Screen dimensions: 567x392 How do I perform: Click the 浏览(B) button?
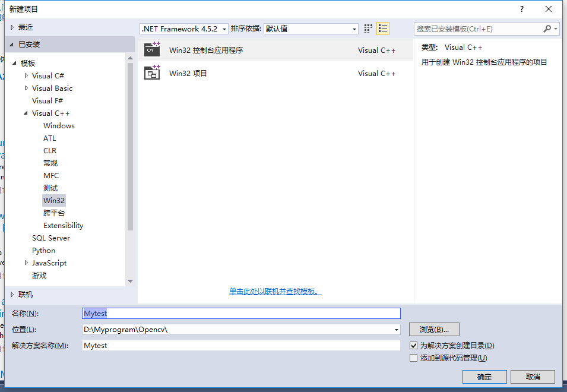[434, 330]
